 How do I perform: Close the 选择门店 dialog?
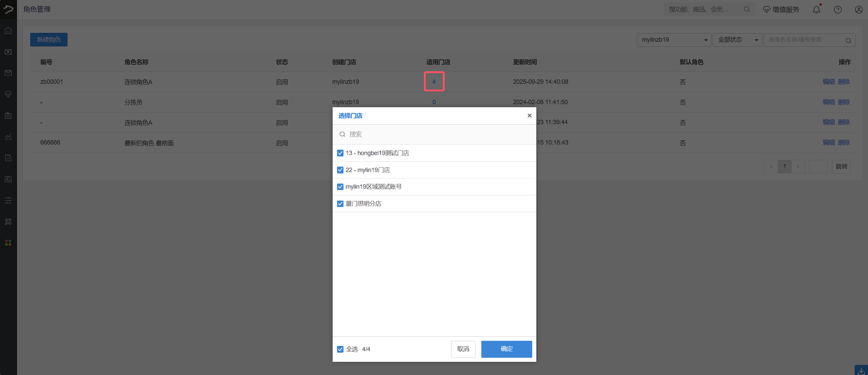[529, 116]
